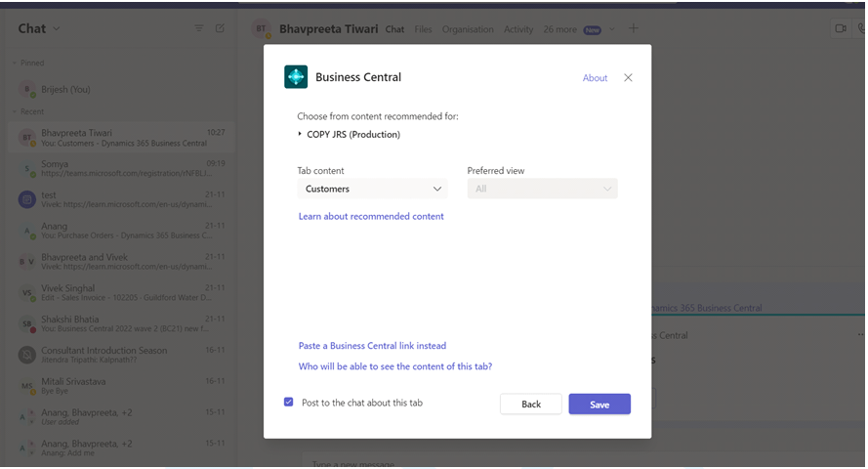Click the BT avatar in the chat header
This screenshot has width=868, height=469.
(261, 28)
